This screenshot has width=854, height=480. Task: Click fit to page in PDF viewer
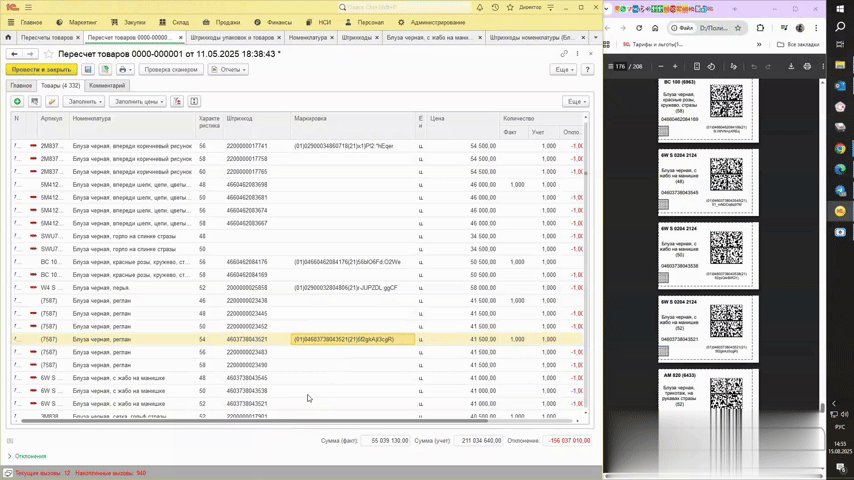[x=697, y=66]
